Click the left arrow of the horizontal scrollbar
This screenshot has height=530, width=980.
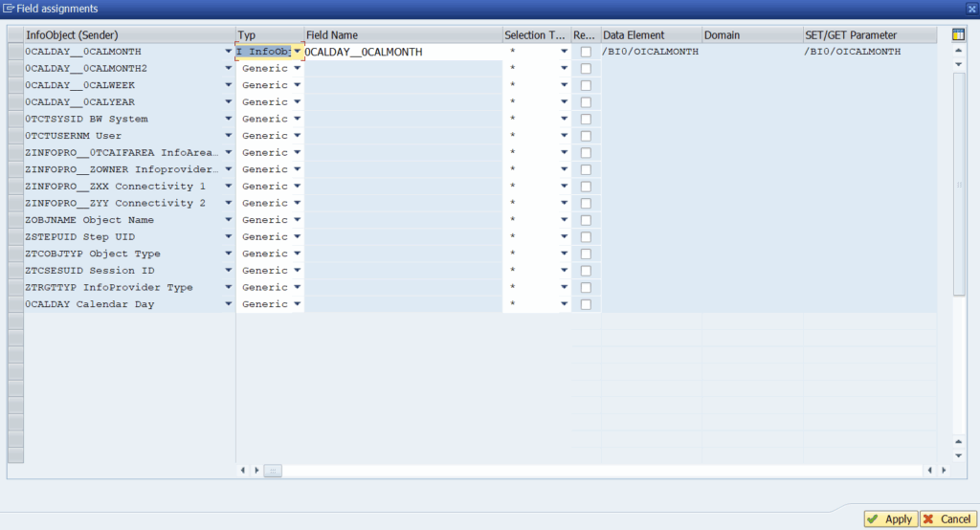click(x=243, y=471)
